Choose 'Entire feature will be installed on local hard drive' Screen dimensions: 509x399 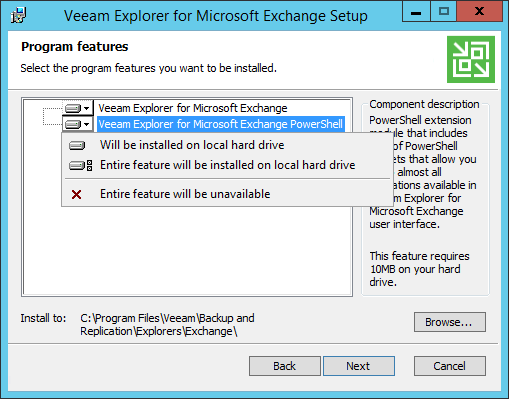pos(226,165)
